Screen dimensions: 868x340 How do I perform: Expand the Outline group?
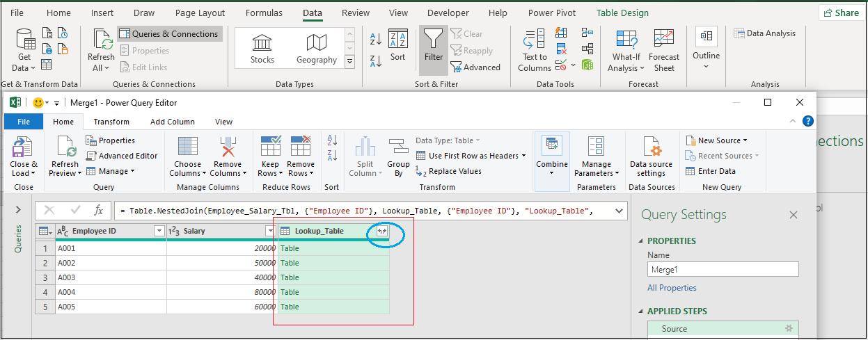706,49
